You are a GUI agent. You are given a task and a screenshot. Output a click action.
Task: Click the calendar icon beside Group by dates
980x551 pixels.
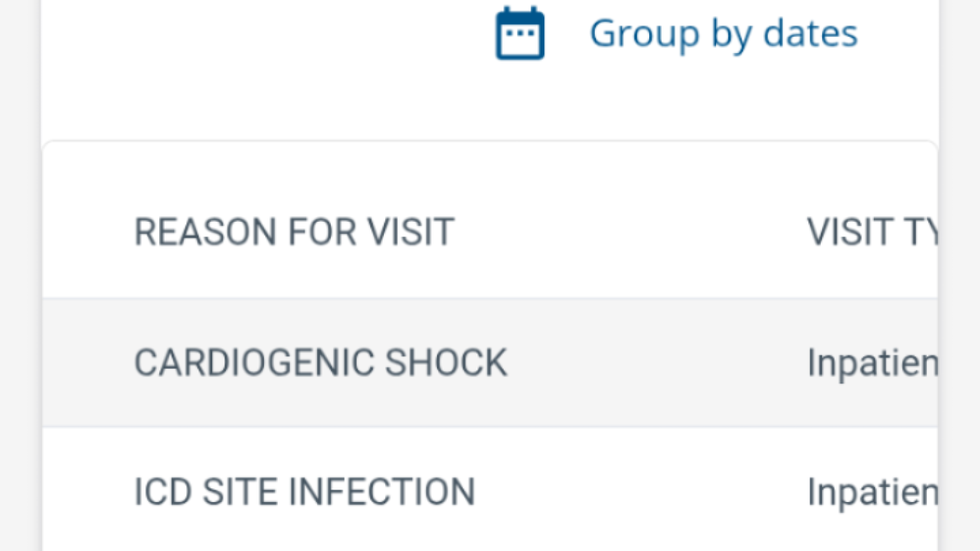(520, 33)
